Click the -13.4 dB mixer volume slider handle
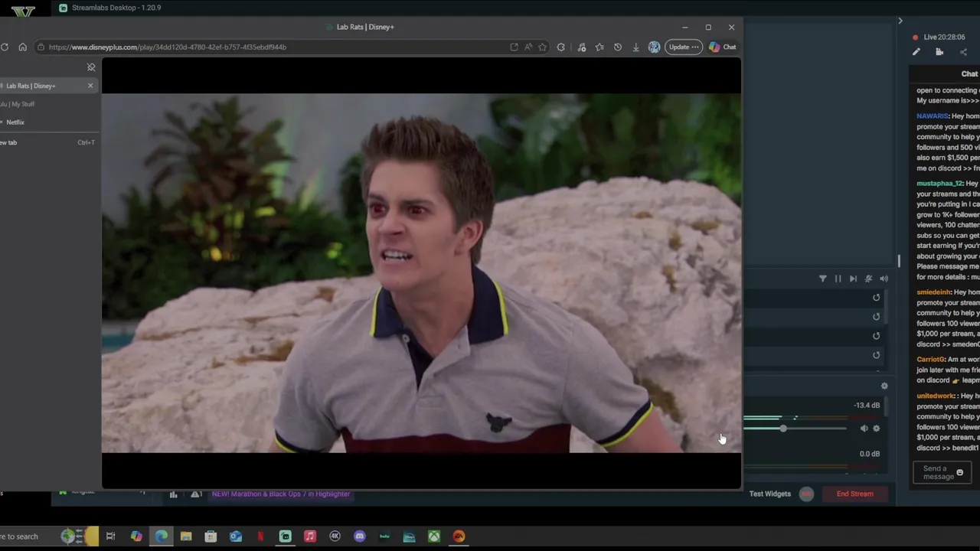980x551 pixels. point(783,429)
